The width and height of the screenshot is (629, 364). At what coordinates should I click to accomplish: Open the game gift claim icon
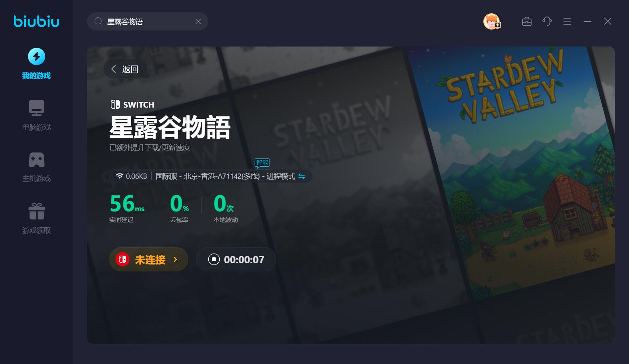[x=36, y=211]
